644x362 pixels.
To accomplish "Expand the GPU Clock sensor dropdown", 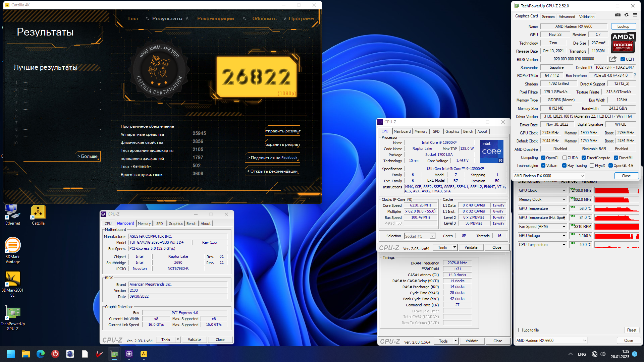I will coord(564,190).
